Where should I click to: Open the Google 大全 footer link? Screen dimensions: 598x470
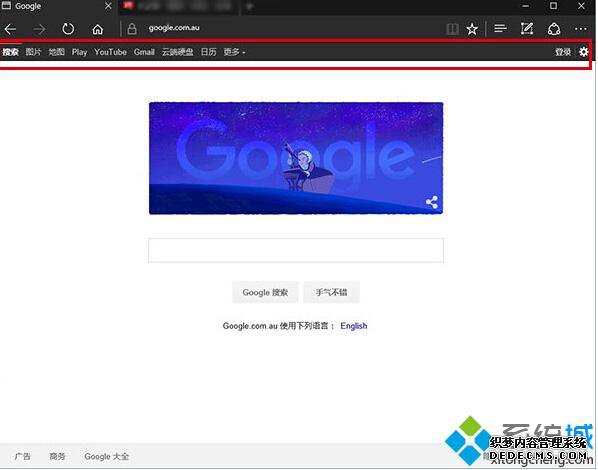pyautogui.click(x=106, y=456)
